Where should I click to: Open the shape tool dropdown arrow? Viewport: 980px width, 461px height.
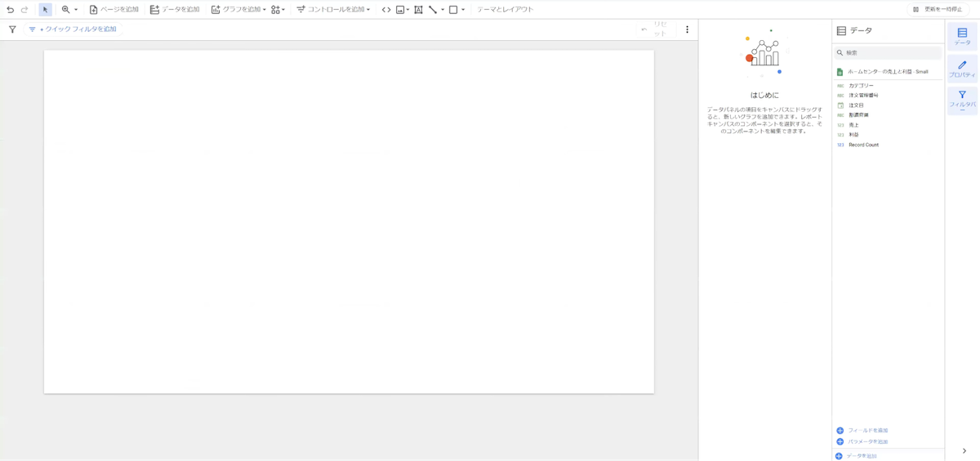pyautogui.click(x=463, y=10)
